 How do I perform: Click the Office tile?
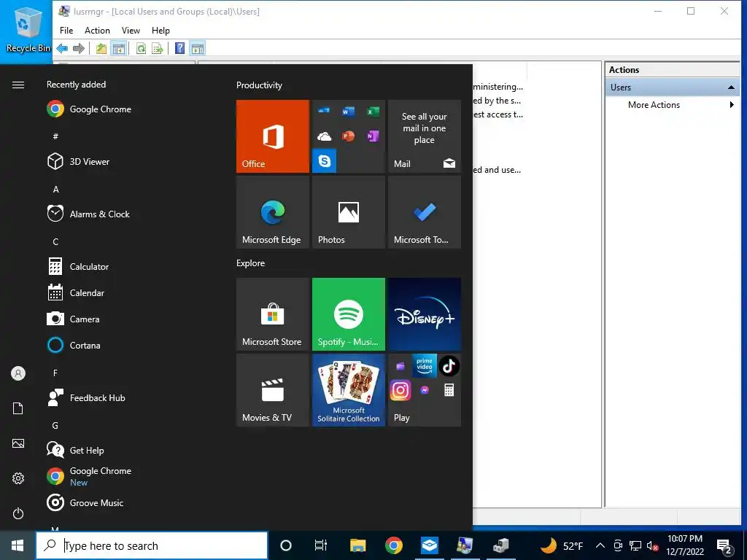point(273,136)
